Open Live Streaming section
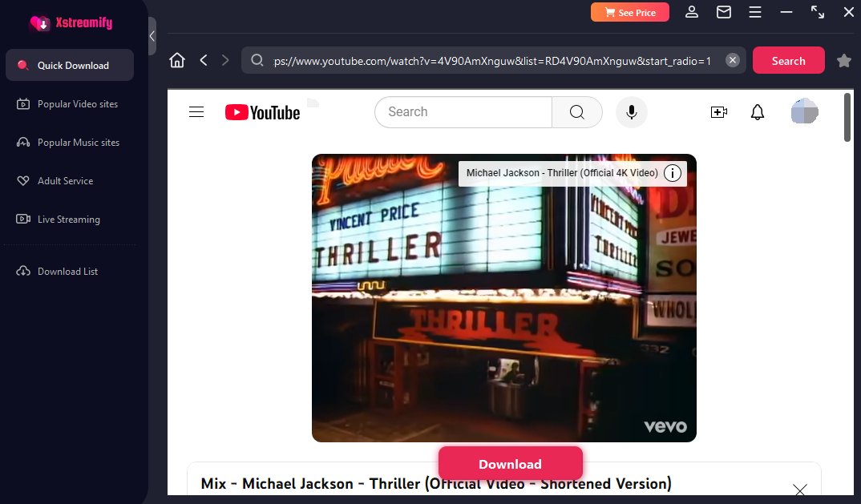 [58, 219]
